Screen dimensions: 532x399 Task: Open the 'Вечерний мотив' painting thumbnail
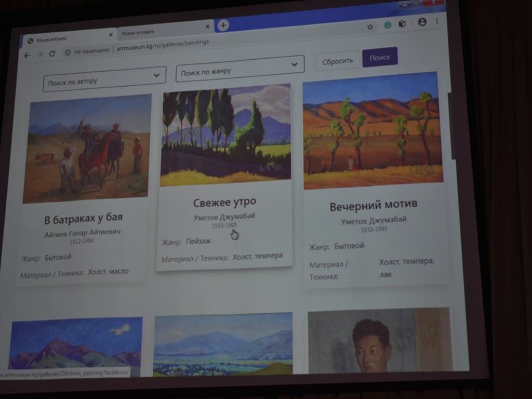click(373, 130)
